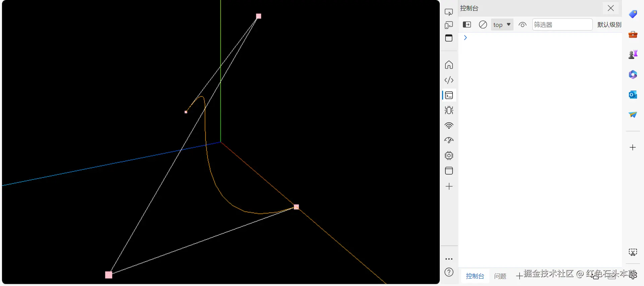The image size is (644, 286).
Task: Open Microsoft 365 in Edge sidebar
Action: 633,75
